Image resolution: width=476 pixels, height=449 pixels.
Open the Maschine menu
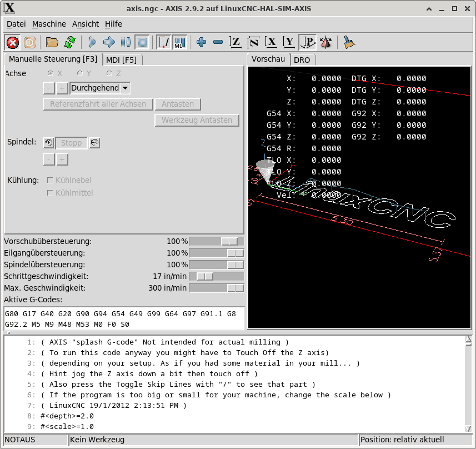(49, 24)
